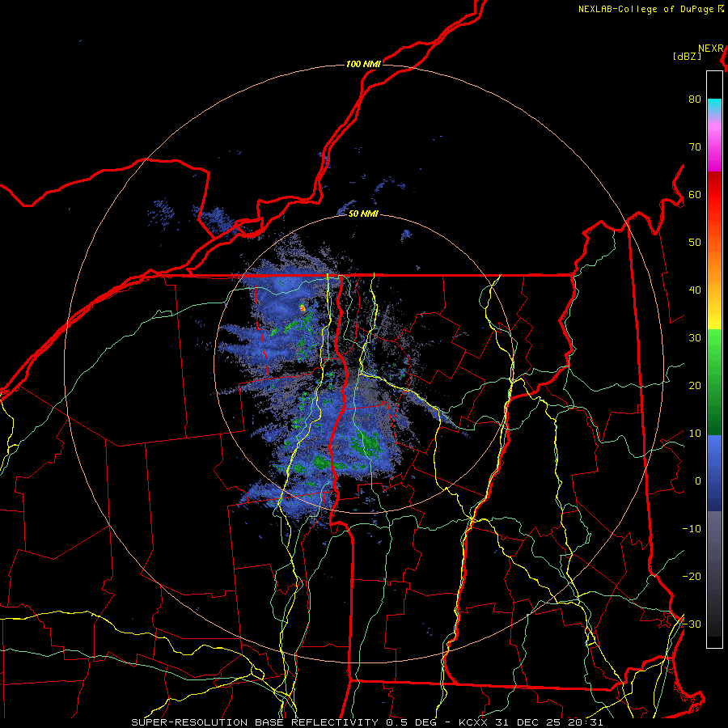The height and width of the screenshot is (728, 728).
Task: Click the -10 dBZ scale value
Action: click(x=692, y=529)
